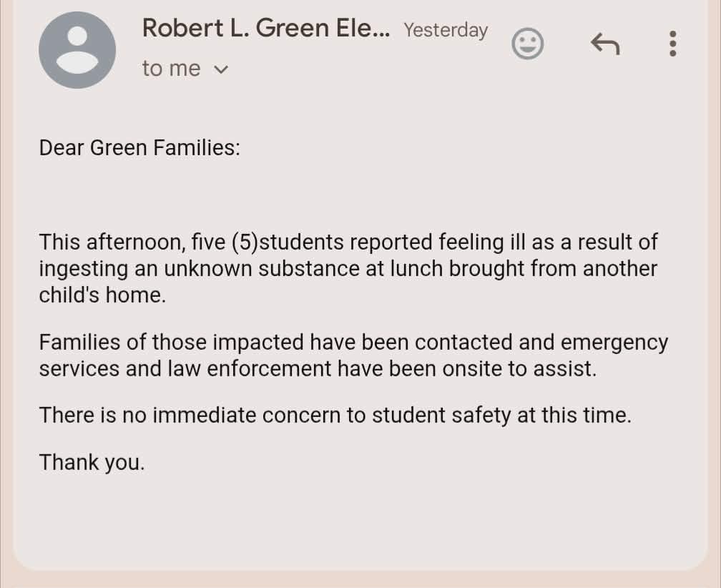Screen dimensions: 721x588
Task: Click the "Dear Green Families:" greeting
Action: pyautogui.click(x=139, y=148)
